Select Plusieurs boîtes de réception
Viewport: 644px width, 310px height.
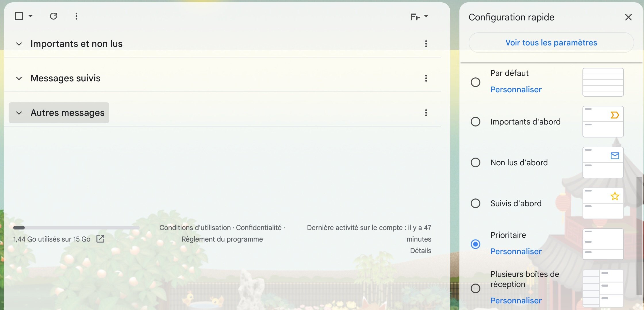click(476, 288)
